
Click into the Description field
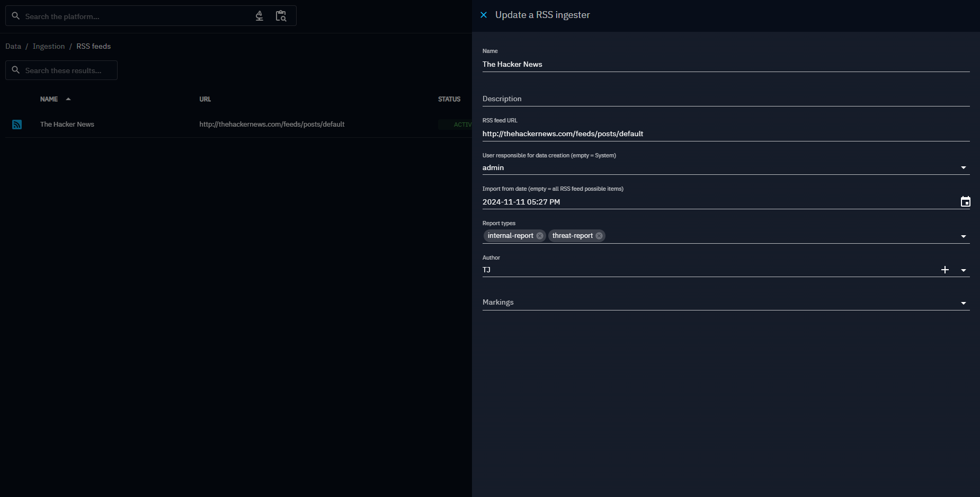726,99
